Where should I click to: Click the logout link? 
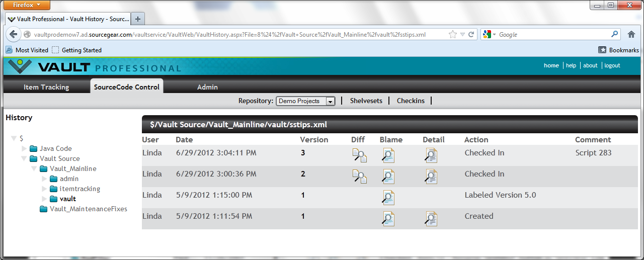612,65
